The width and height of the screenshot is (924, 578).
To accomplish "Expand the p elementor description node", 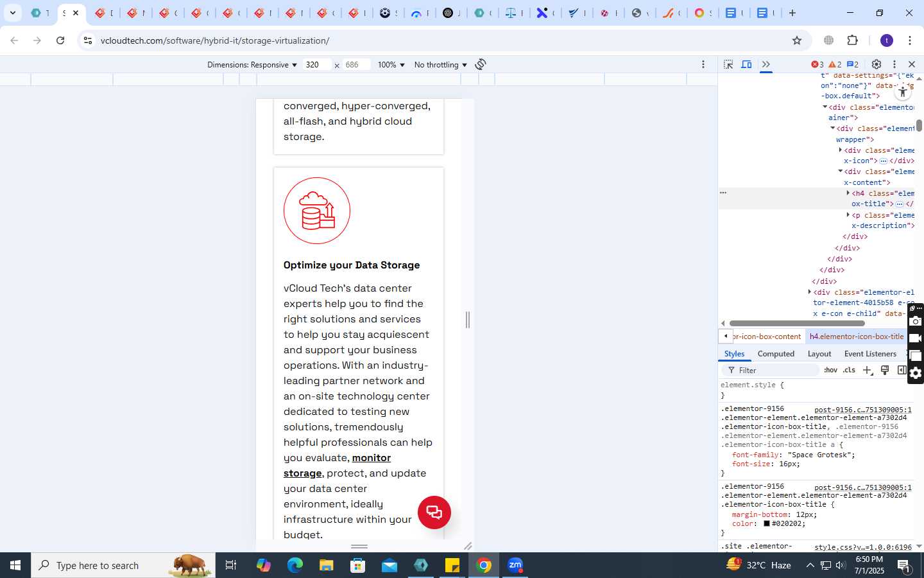I will [x=848, y=215].
